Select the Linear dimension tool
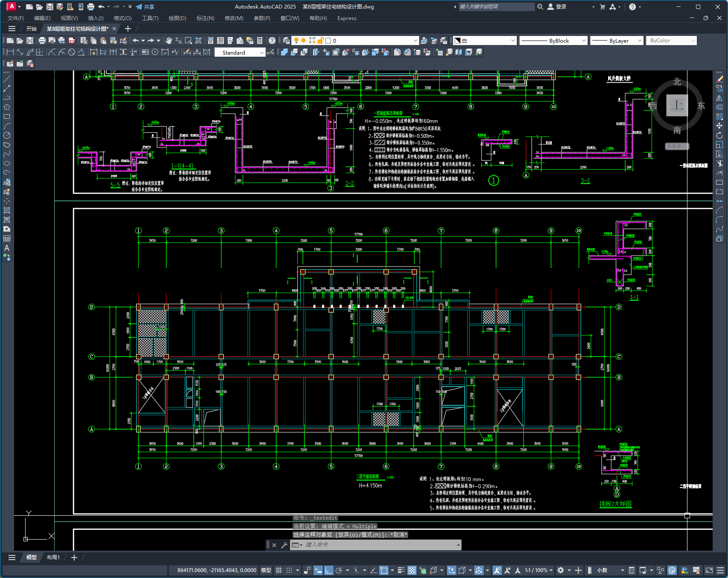The width and height of the screenshot is (728, 578). (11, 52)
